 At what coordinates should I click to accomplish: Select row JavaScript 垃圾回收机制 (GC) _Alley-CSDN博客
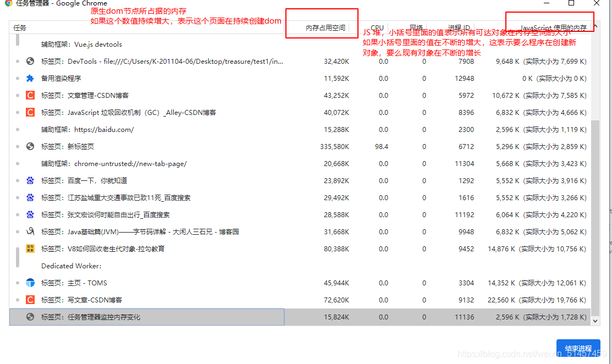point(300,112)
